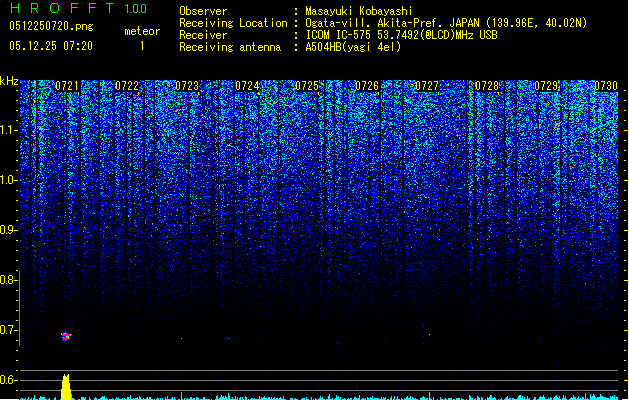Click the 1.0 kHz axis label

point(8,180)
